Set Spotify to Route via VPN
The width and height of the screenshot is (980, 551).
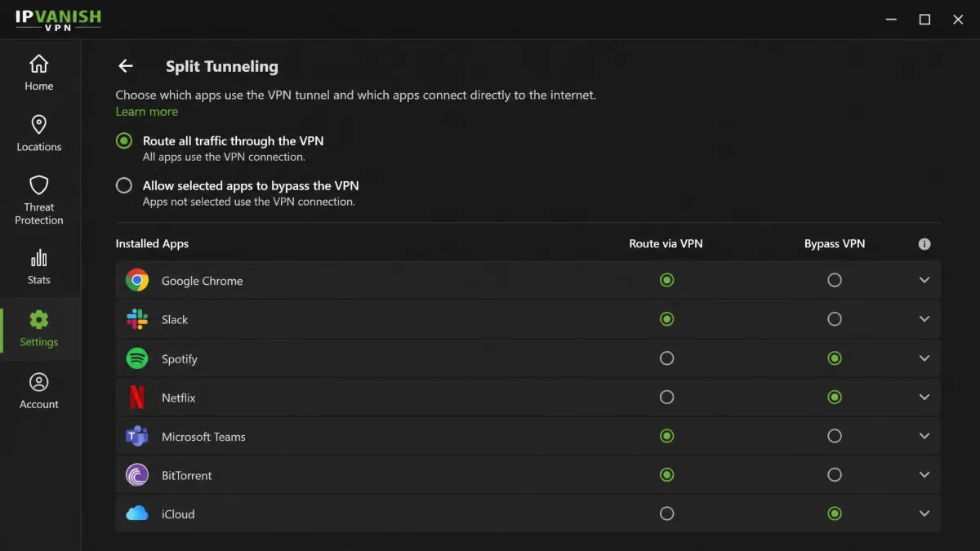click(x=667, y=358)
